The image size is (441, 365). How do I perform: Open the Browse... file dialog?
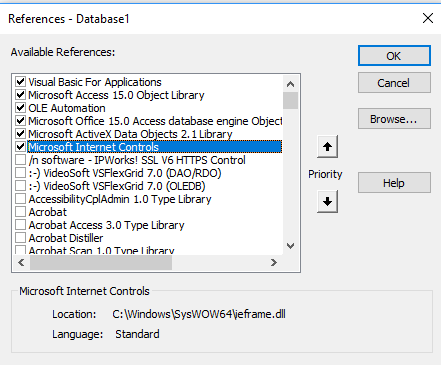click(394, 119)
